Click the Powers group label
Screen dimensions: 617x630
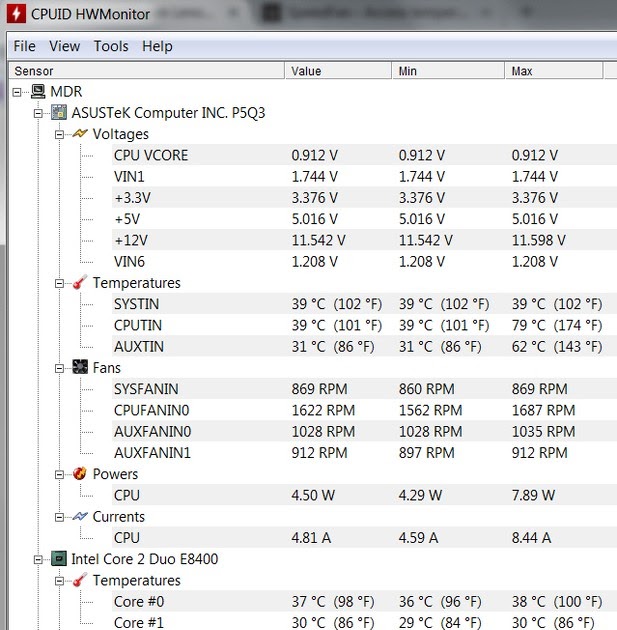tap(115, 474)
